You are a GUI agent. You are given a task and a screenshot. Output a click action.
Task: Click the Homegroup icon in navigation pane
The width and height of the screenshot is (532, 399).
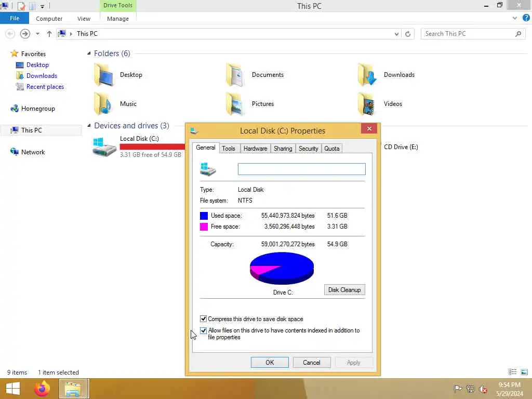pos(14,109)
